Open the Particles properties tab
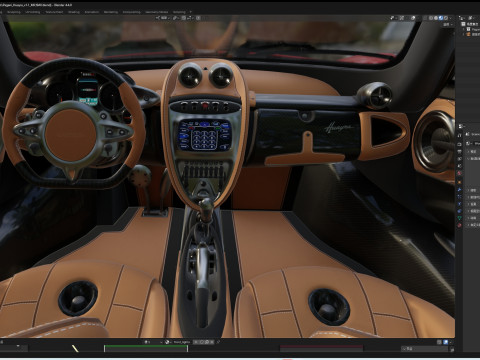Viewport: 480px width, 360px height. [x=460, y=197]
